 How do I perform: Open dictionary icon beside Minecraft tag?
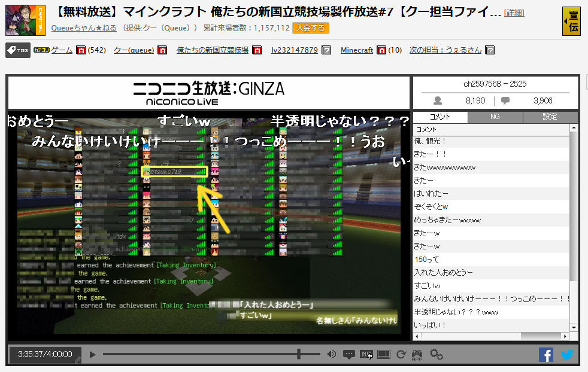tap(381, 50)
